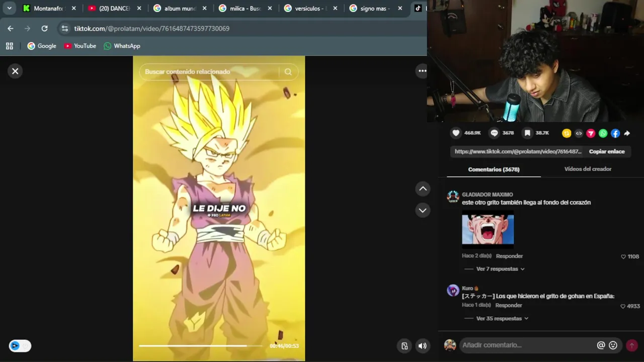This screenshot has height=362, width=644.
Task: Close the (20) DANCE tab
Action: point(139,9)
